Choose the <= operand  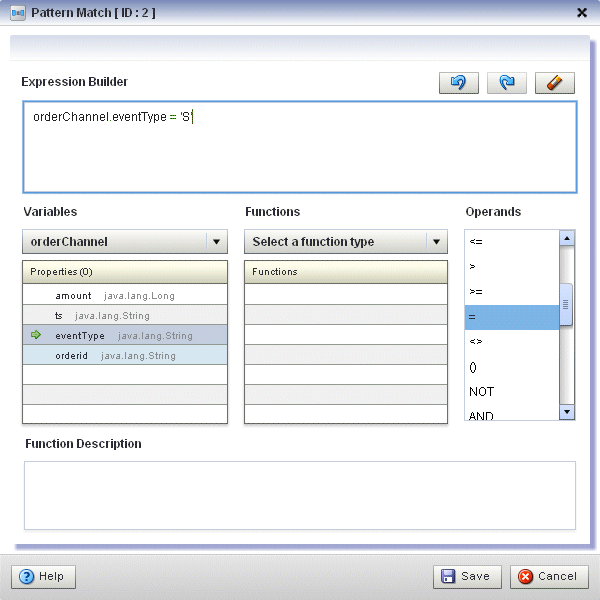point(511,242)
